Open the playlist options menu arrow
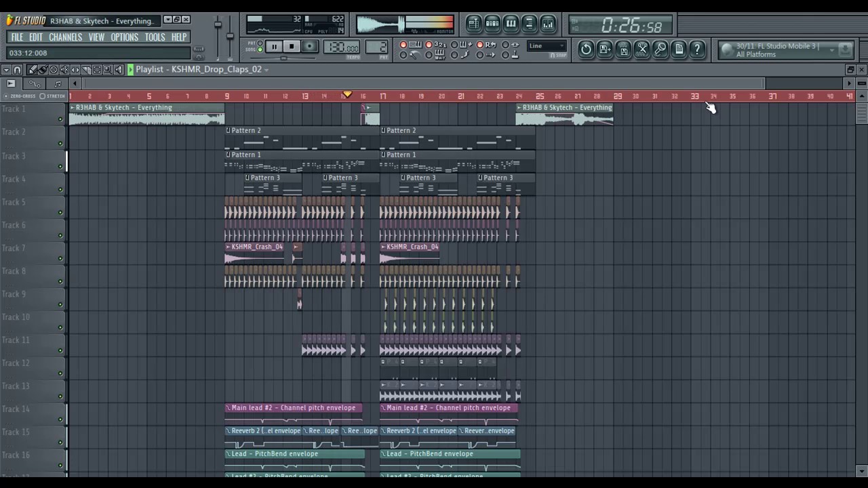Image resolution: width=868 pixels, height=488 pixels. 5,70
